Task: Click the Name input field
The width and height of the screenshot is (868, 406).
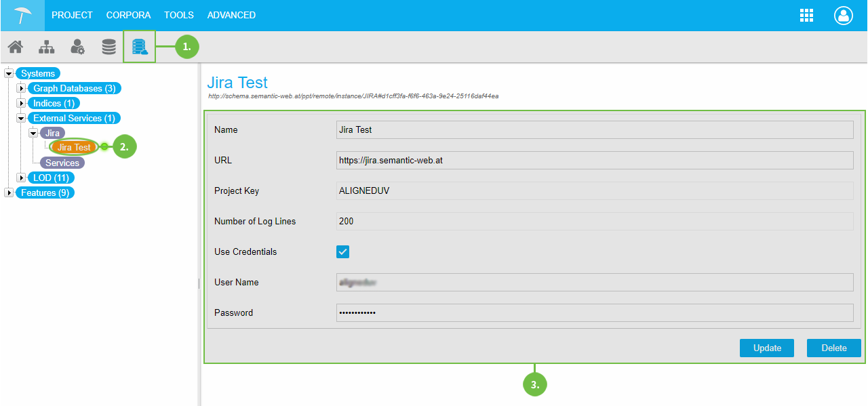Action: 595,129
